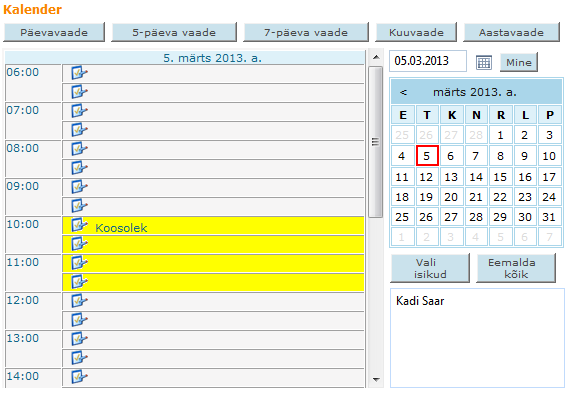Image resolution: width=570 pixels, height=394 pixels.
Task: Select day 31 in mini calendar
Action: [549, 217]
